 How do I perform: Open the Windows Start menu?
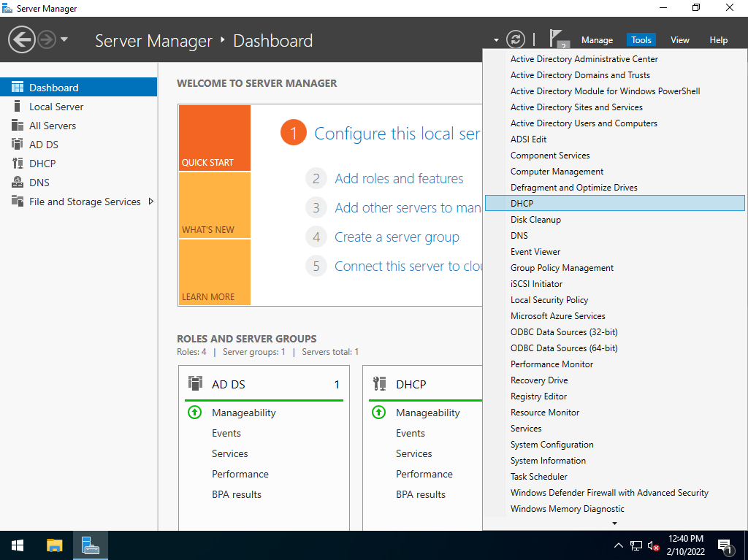coord(18,545)
